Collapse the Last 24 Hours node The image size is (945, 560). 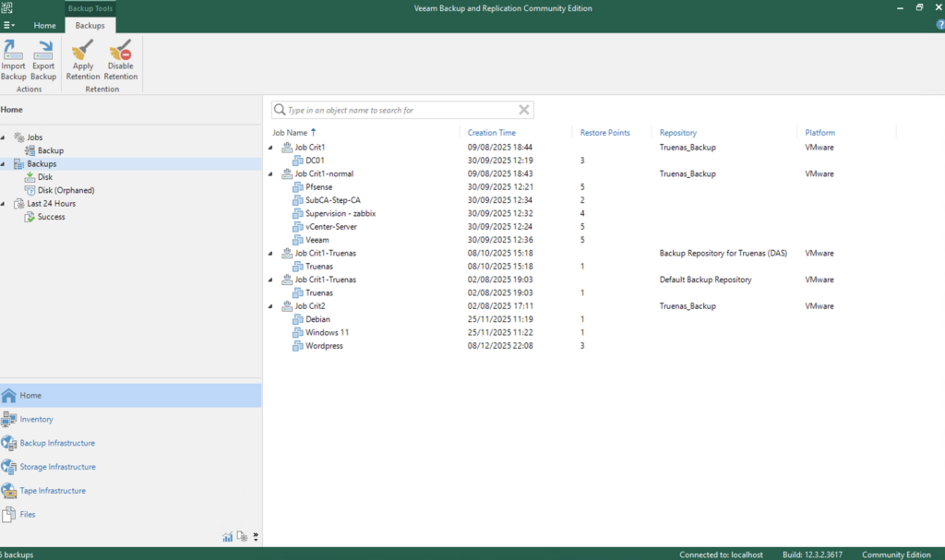(4, 204)
